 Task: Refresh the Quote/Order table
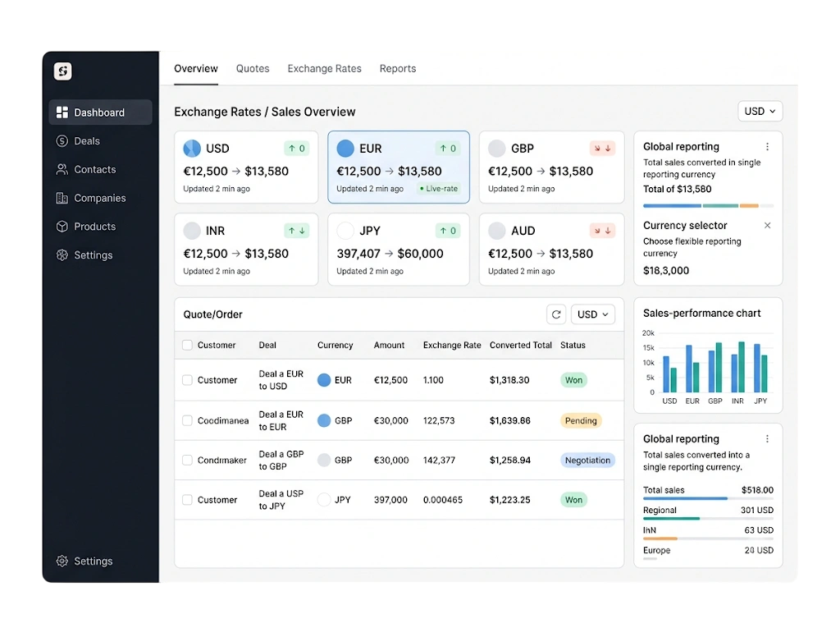(556, 314)
